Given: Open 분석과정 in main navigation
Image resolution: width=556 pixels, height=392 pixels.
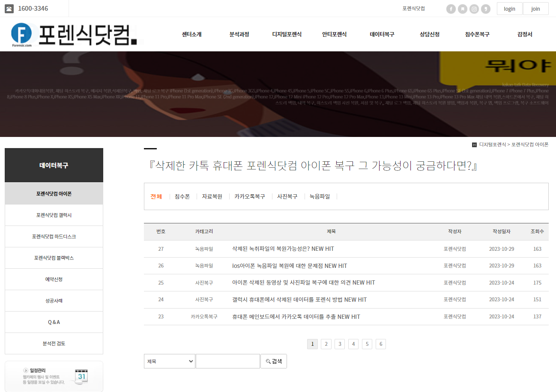Looking at the screenshot, I should (x=239, y=34).
